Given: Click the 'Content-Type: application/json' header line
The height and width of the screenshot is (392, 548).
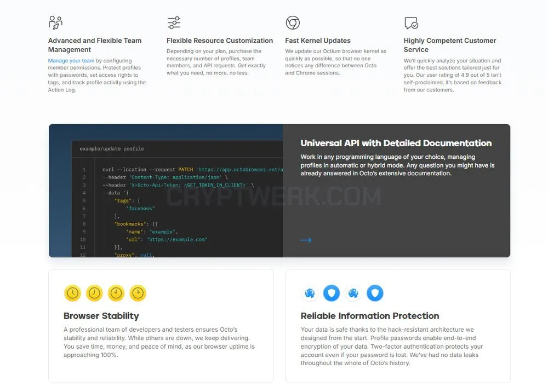Looking at the screenshot, I should [165, 177].
